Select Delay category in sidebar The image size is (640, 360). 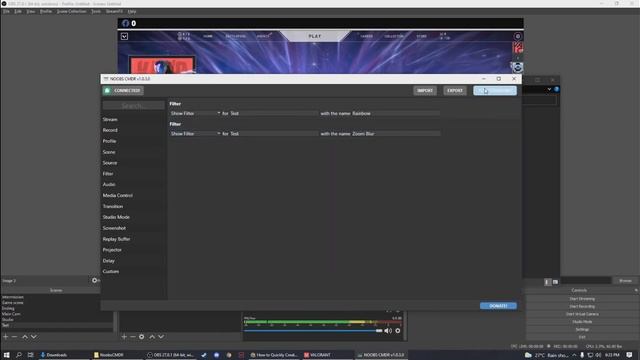tap(108, 261)
